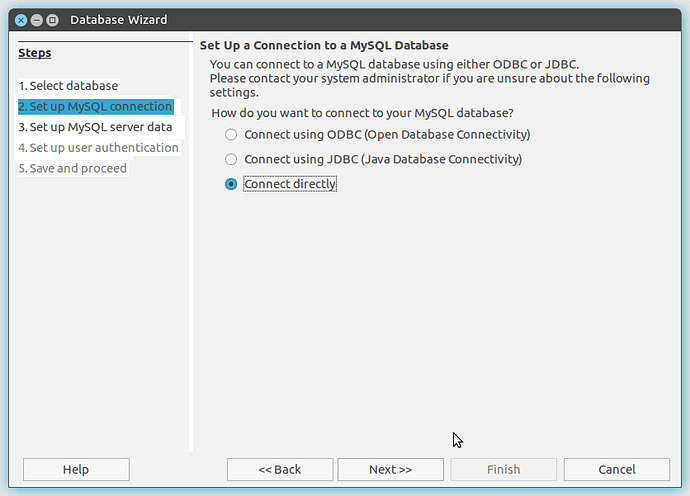Image resolution: width=690 pixels, height=496 pixels.
Task: Advance with the Next >> button
Action: coord(390,469)
